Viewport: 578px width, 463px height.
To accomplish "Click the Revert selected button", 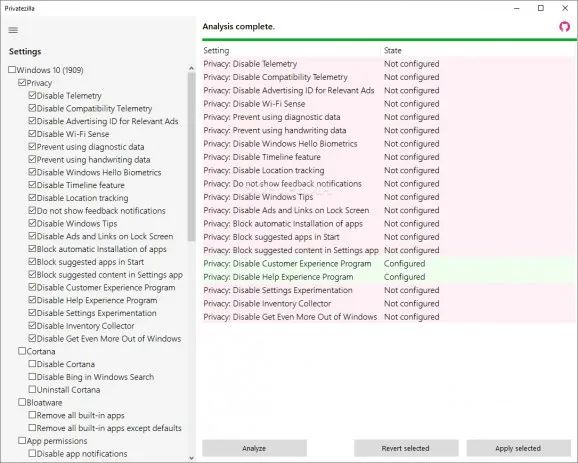I will [x=406, y=448].
